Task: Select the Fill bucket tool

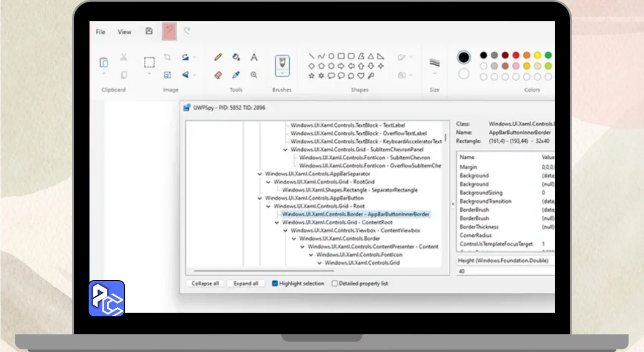Action: click(x=236, y=57)
